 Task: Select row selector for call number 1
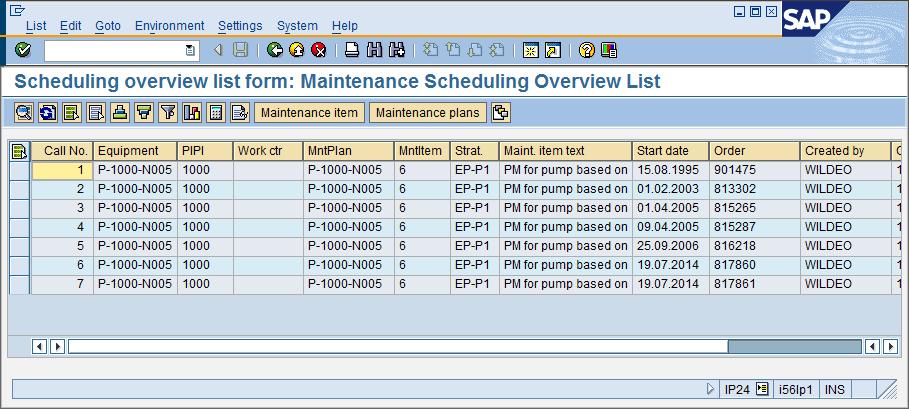coord(20,170)
